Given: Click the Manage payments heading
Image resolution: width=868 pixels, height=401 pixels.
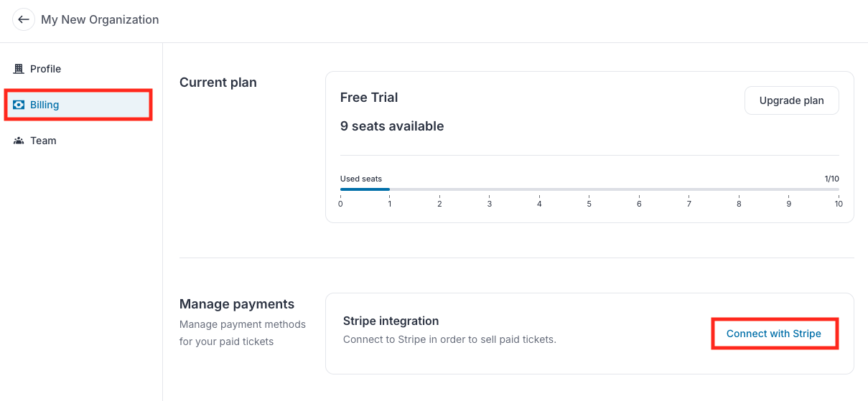Looking at the screenshot, I should pos(237,304).
